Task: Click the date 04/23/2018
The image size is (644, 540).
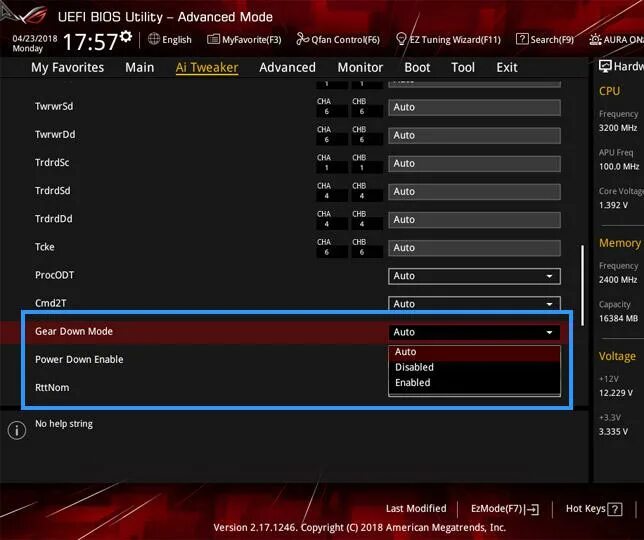Action: pos(35,39)
